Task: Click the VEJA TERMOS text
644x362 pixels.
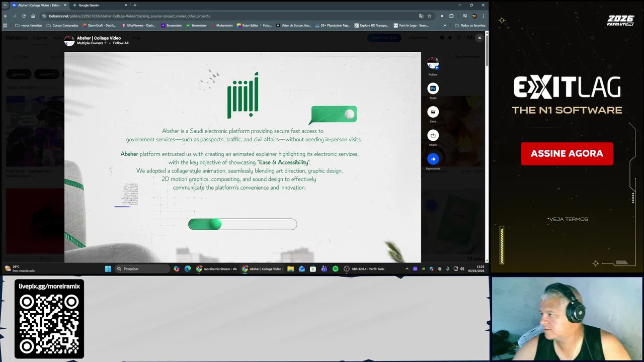Action: point(568,219)
